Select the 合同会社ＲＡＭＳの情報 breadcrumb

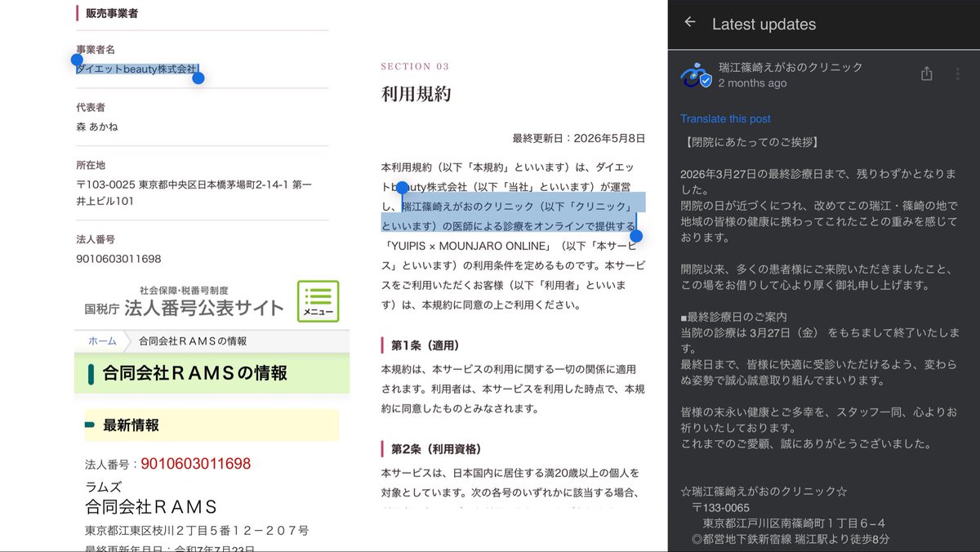(x=193, y=341)
